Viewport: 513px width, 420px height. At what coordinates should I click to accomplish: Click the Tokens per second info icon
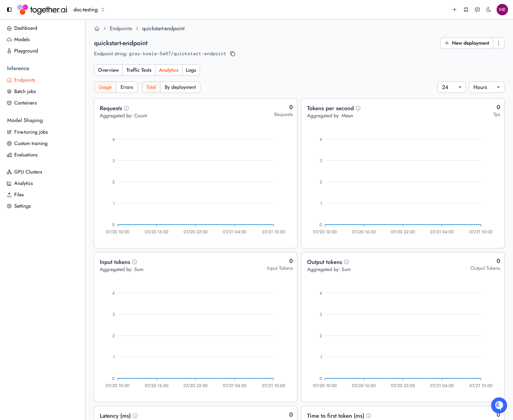coord(358,108)
